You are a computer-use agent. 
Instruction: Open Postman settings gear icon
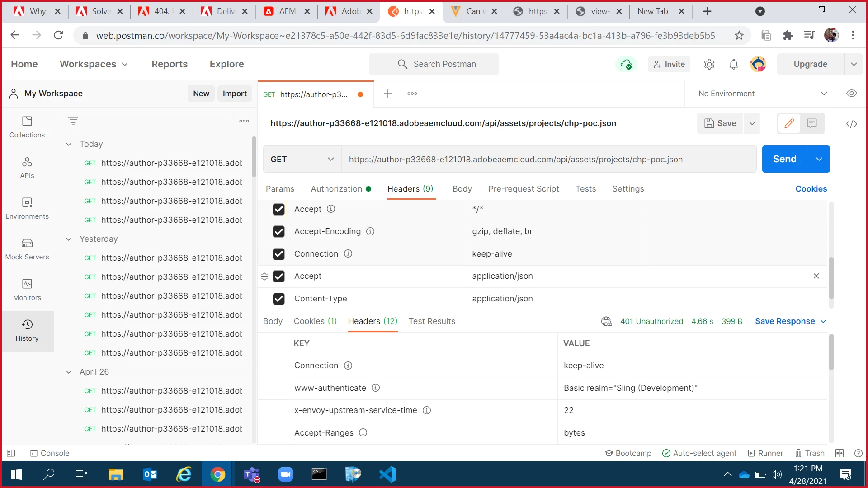pyautogui.click(x=709, y=64)
